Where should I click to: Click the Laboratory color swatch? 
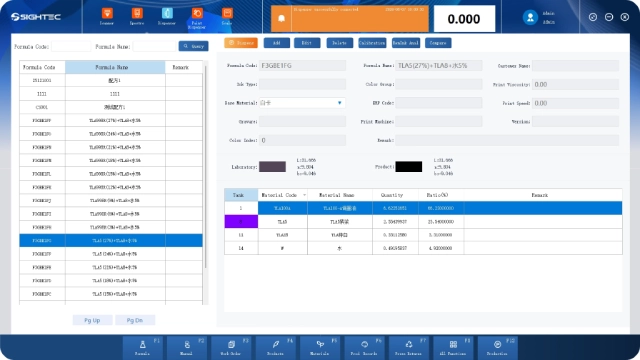[272, 167]
